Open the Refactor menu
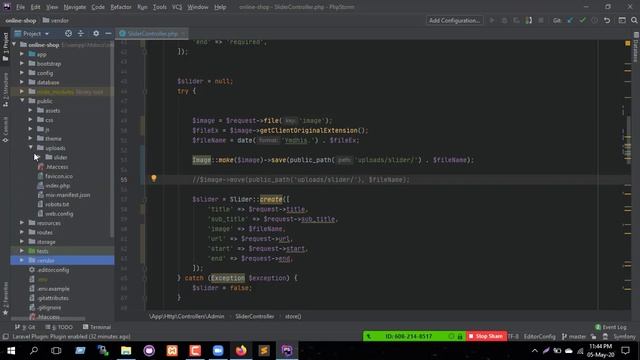This screenshot has width=640, height=360. [x=121, y=7]
